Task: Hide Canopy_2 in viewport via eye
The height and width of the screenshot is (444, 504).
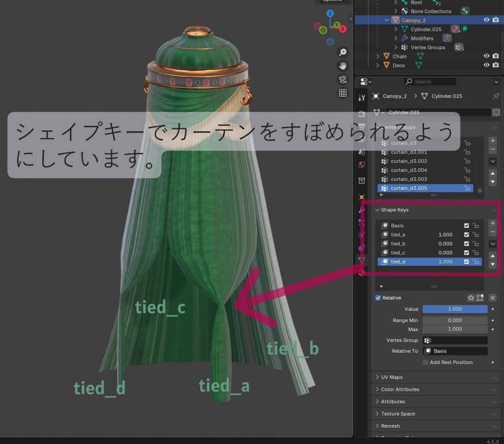Action: coord(486,20)
